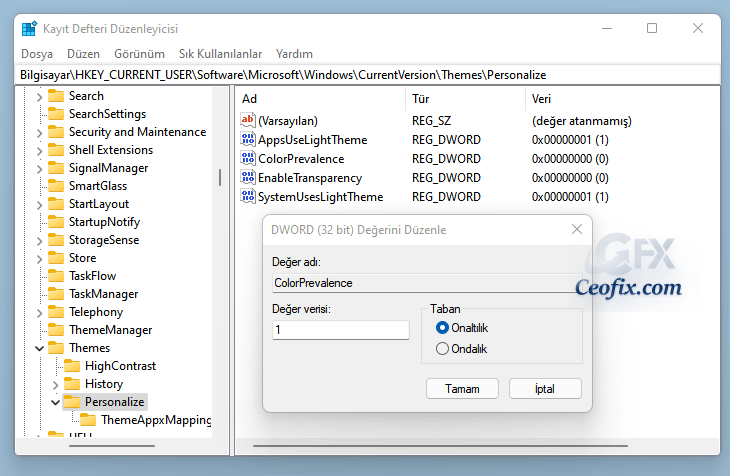
Task: Collapse the Themes tree node
Action: coord(39,348)
